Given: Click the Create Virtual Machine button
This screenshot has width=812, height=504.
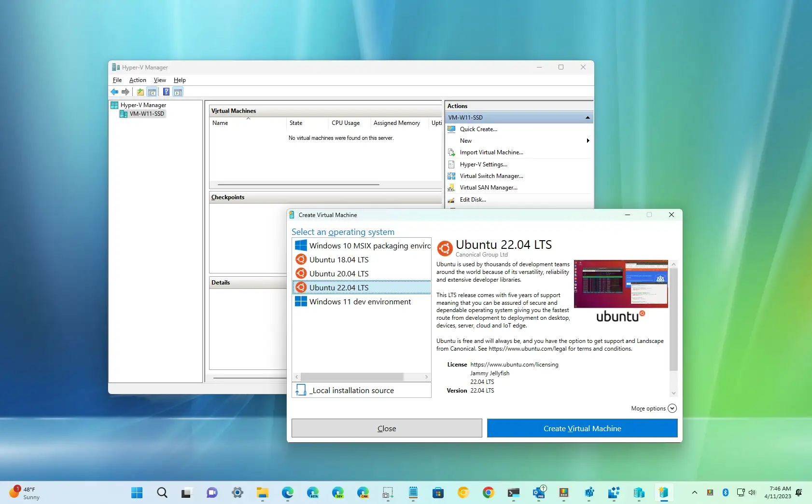Looking at the screenshot, I should (x=582, y=428).
